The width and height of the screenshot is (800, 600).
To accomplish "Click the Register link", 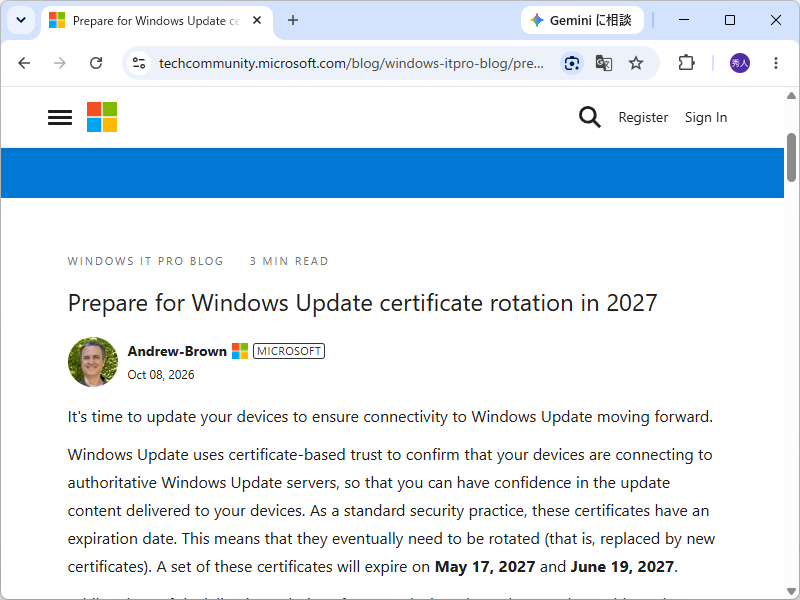I will tap(643, 117).
